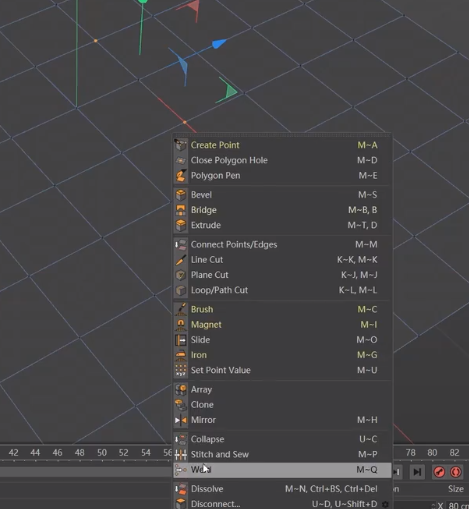
Task: Click frame 78 on the timeline ruler
Action: point(411,453)
